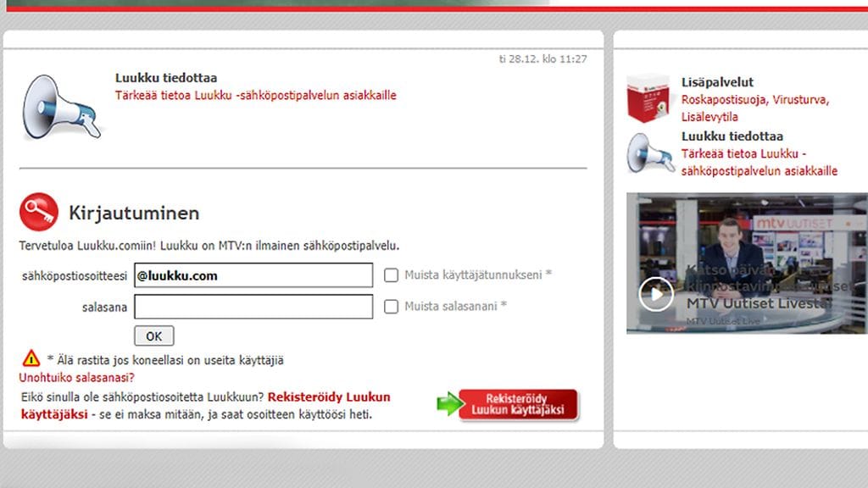Click the red key icon next to Kirjautuminen
Screen dimensions: 868x488
click(39, 212)
